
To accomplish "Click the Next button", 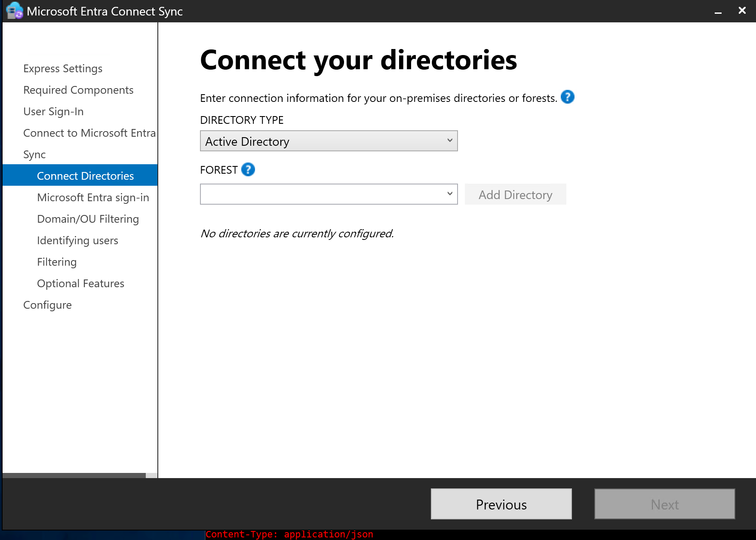I will click(x=664, y=504).
